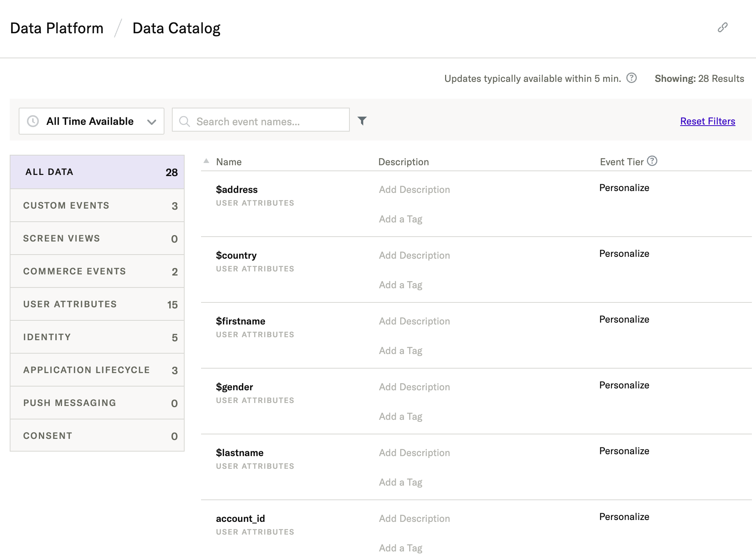Open the filter funnel icon

click(362, 121)
